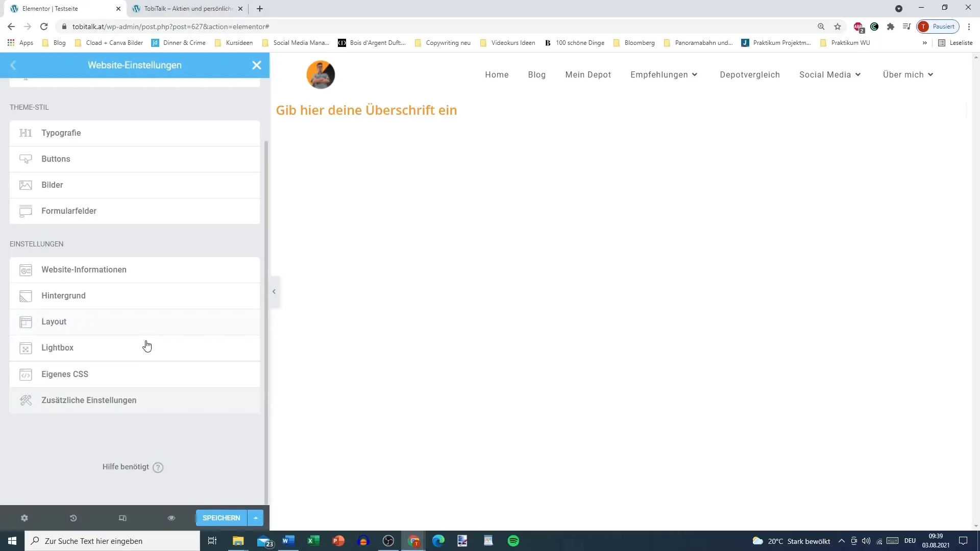
Task: Click the Buttons cursor icon
Action: click(26, 159)
